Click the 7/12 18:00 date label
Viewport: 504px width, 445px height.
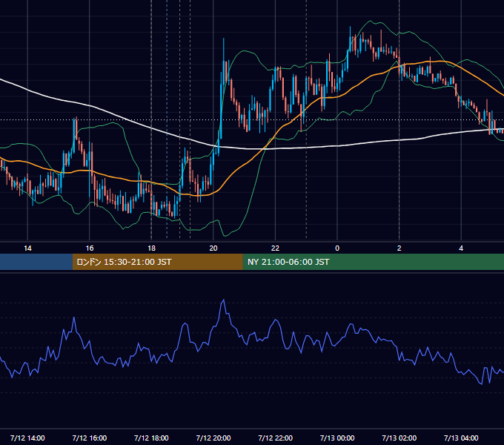point(151,438)
